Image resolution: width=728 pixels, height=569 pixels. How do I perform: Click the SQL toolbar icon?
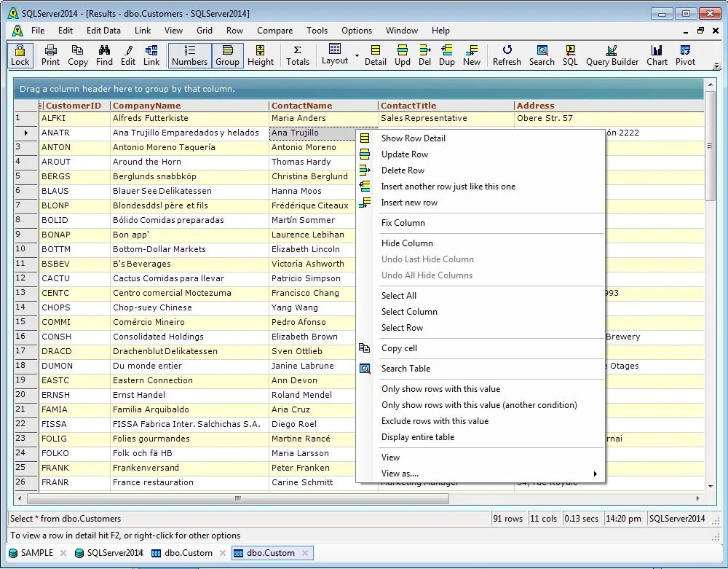tap(570, 55)
